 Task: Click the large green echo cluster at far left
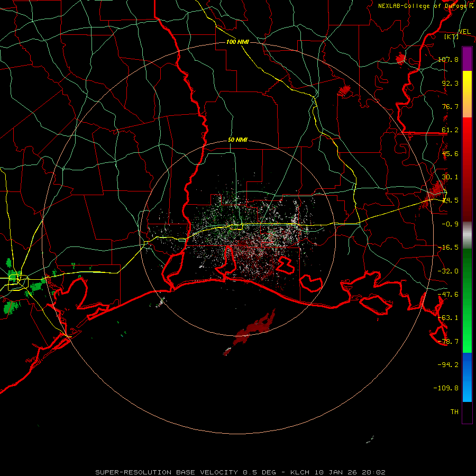click(12, 307)
